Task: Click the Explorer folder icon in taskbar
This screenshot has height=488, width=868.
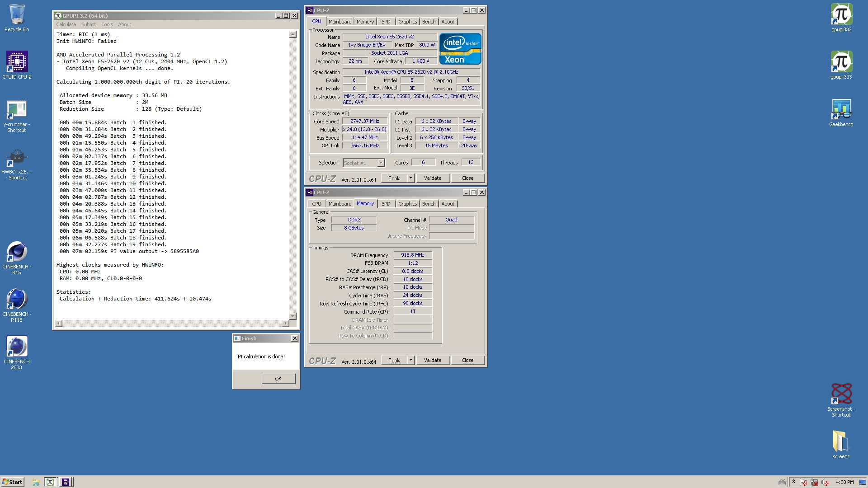Action: click(x=36, y=482)
